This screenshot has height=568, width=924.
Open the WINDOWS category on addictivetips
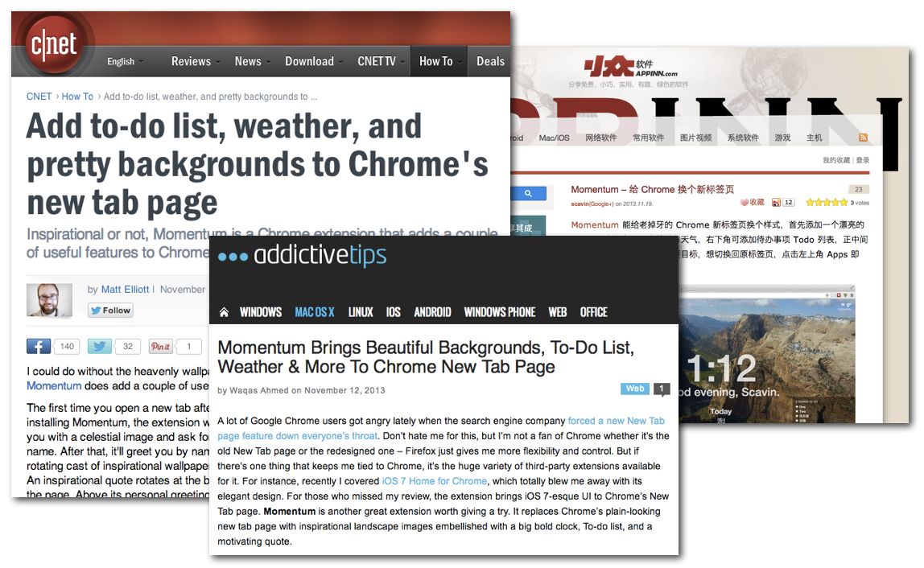click(261, 312)
